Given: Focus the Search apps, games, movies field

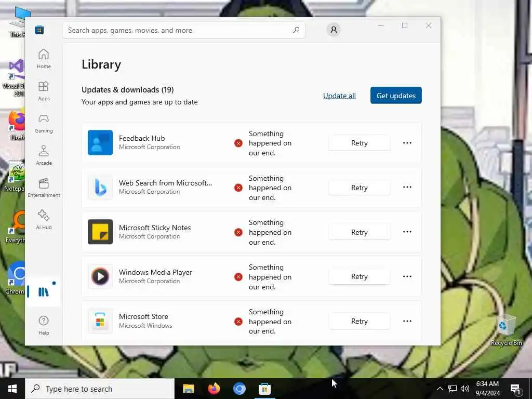Looking at the screenshot, I should [183, 30].
